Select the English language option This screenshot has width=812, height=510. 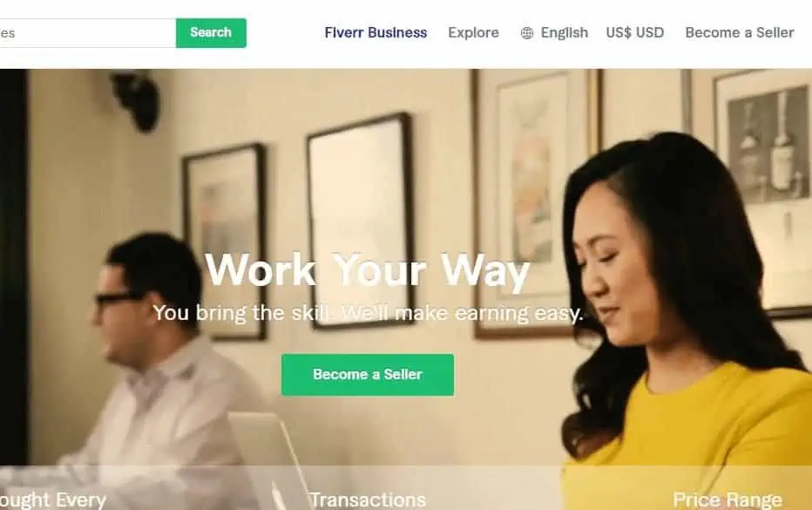(564, 32)
